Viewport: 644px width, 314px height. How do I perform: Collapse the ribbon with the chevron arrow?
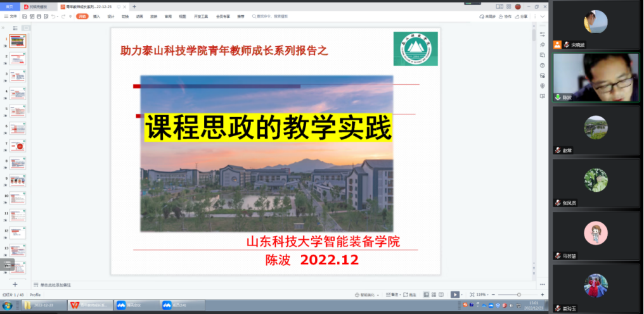(x=541, y=16)
